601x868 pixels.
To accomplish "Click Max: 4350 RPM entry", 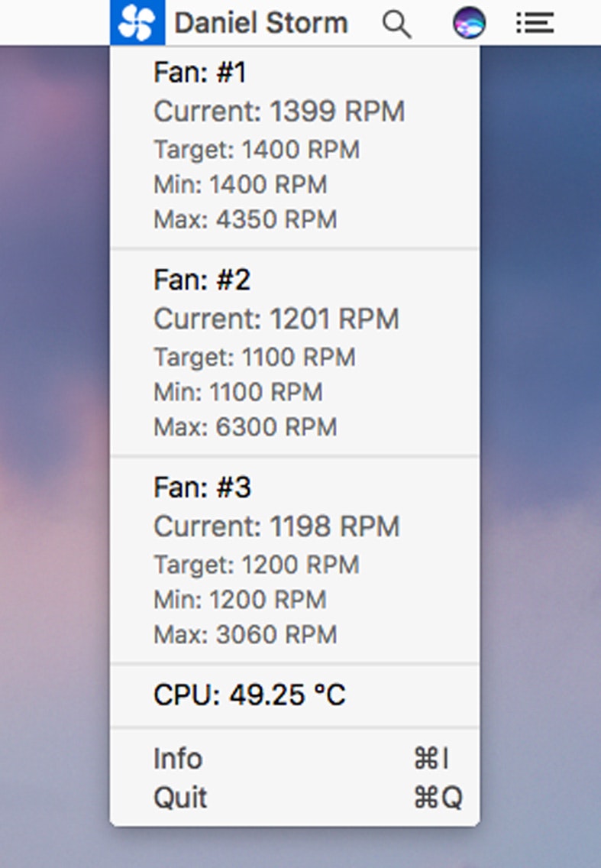I will pyautogui.click(x=244, y=220).
